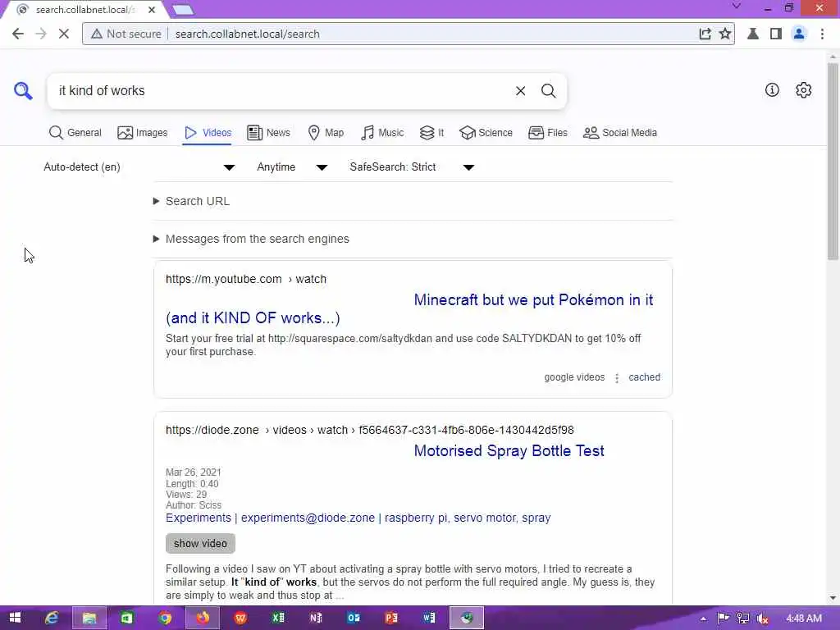Open Chrome Labs flask icon
840x630 pixels.
(753, 34)
